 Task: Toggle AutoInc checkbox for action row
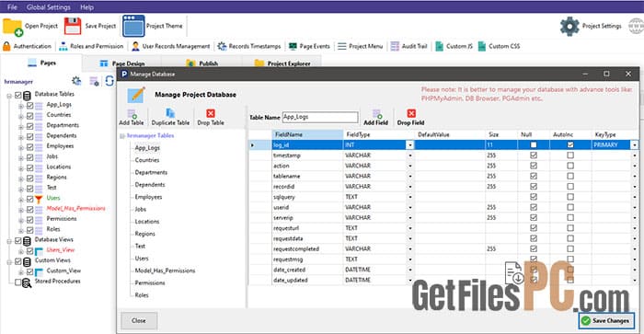(570, 166)
